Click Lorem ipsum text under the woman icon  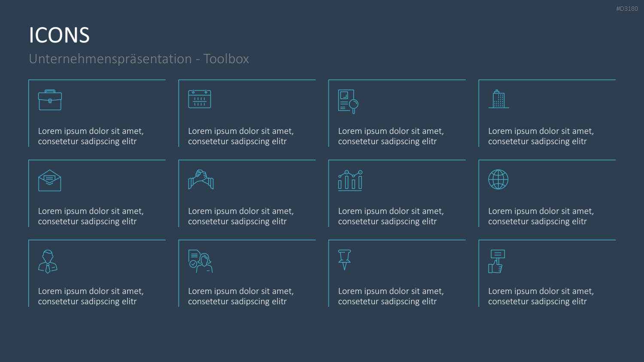[x=241, y=296]
